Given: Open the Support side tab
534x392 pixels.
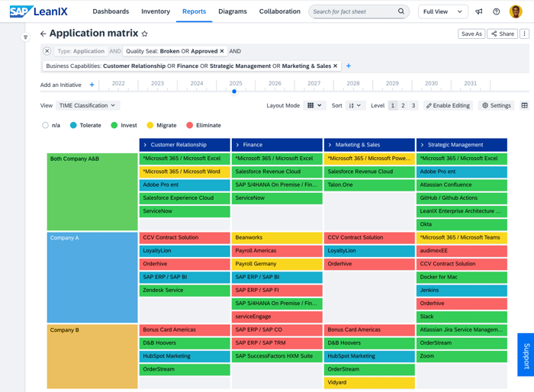Looking at the screenshot, I should point(526,355).
